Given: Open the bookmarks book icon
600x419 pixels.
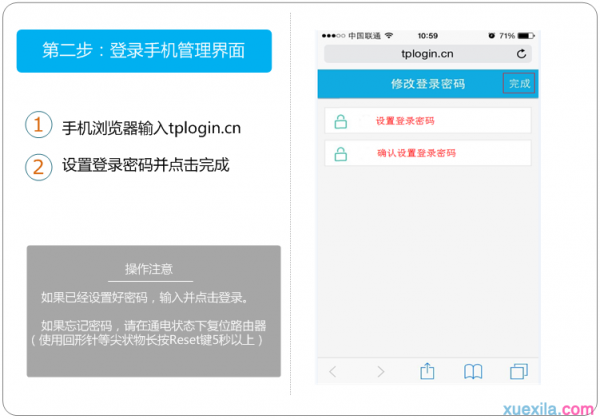Looking at the screenshot, I should click(x=473, y=371).
